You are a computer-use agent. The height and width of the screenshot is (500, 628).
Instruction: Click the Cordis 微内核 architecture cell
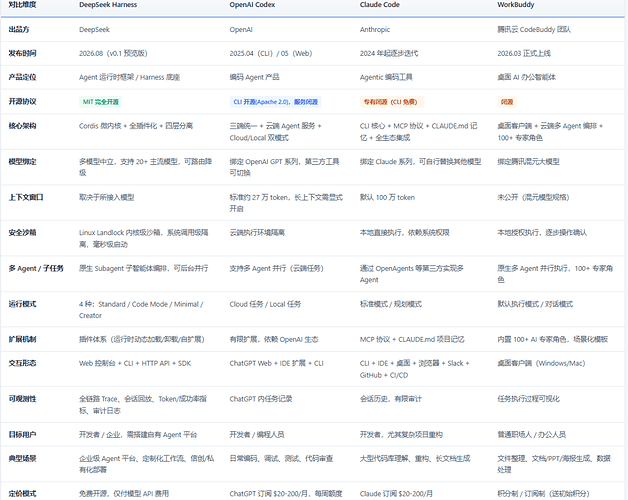(x=136, y=126)
